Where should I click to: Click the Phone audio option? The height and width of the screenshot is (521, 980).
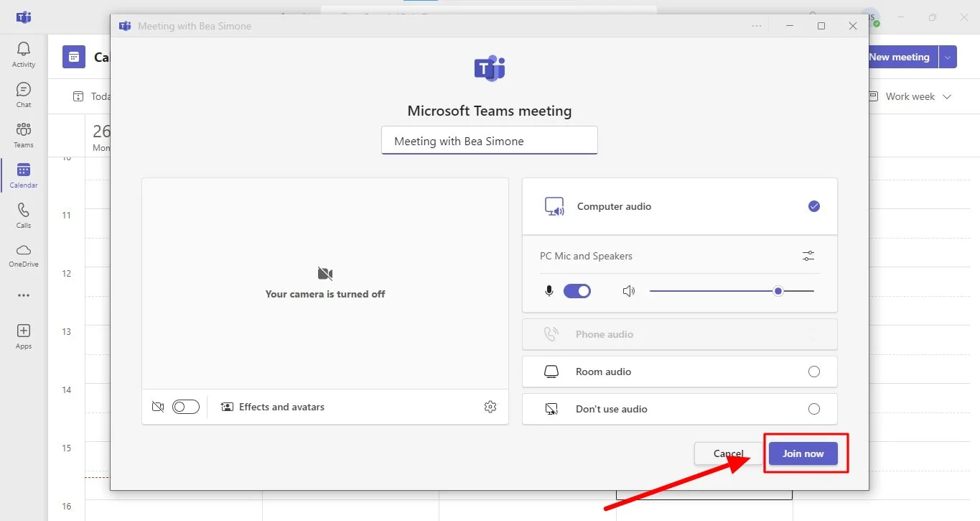point(680,334)
